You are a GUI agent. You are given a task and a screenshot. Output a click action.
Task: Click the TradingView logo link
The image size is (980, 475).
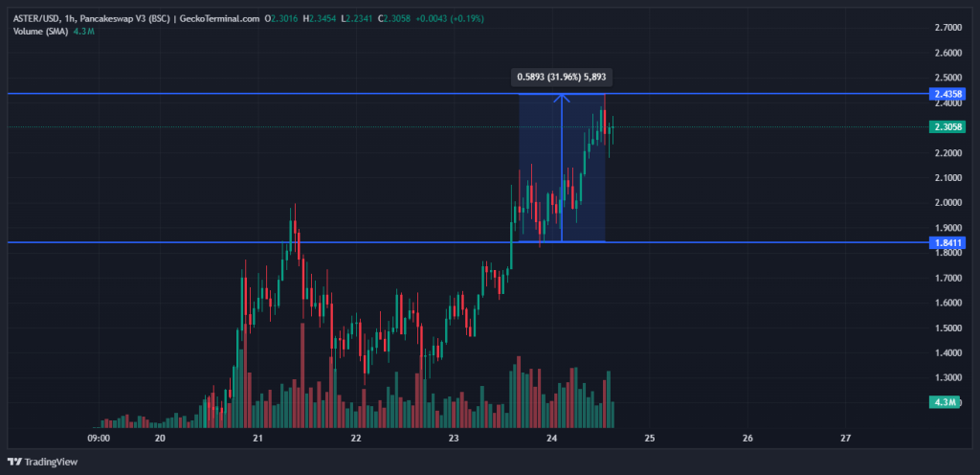coord(42,462)
